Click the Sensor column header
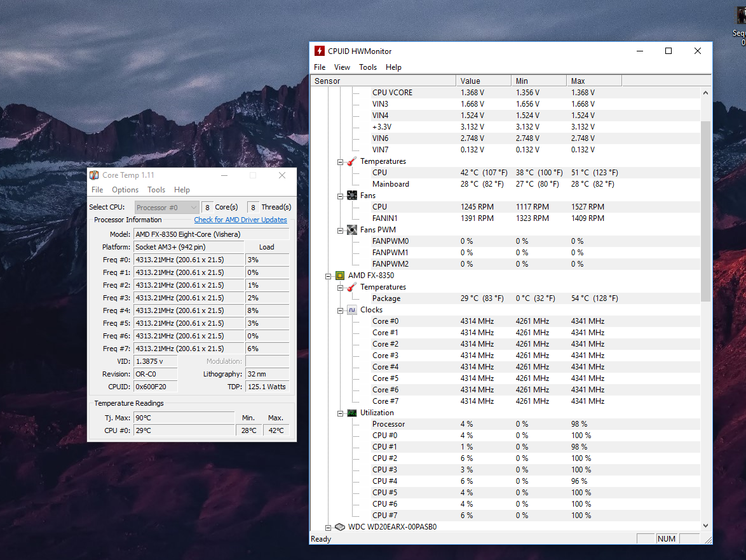 (x=383, y=81)
